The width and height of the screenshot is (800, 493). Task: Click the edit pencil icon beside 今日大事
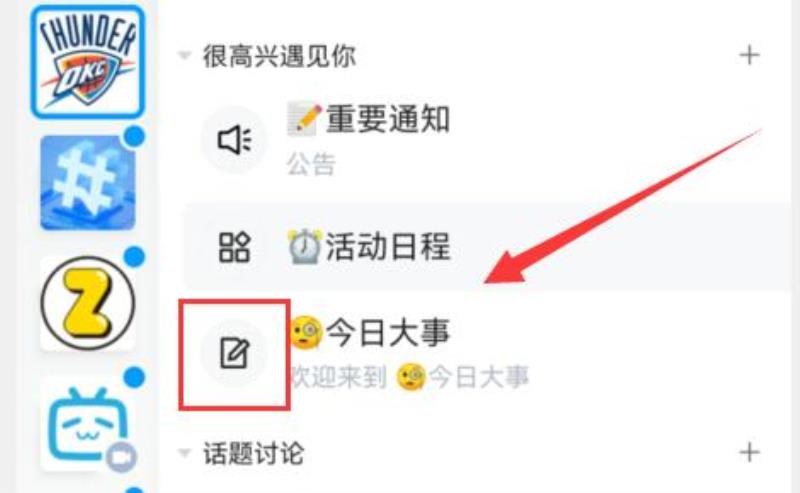point(234,353)
